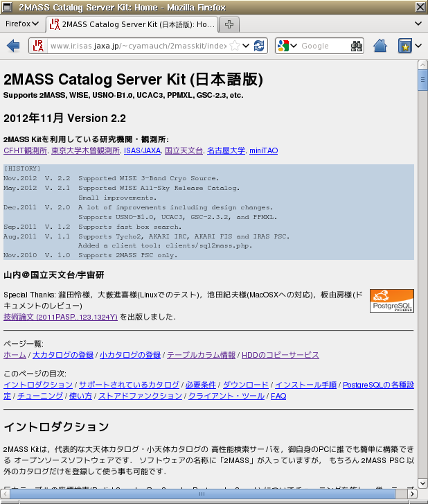Expand the bookmarks menu dropdown arrow
Viewport: 428px width, 504px height.
coord(418,46)
